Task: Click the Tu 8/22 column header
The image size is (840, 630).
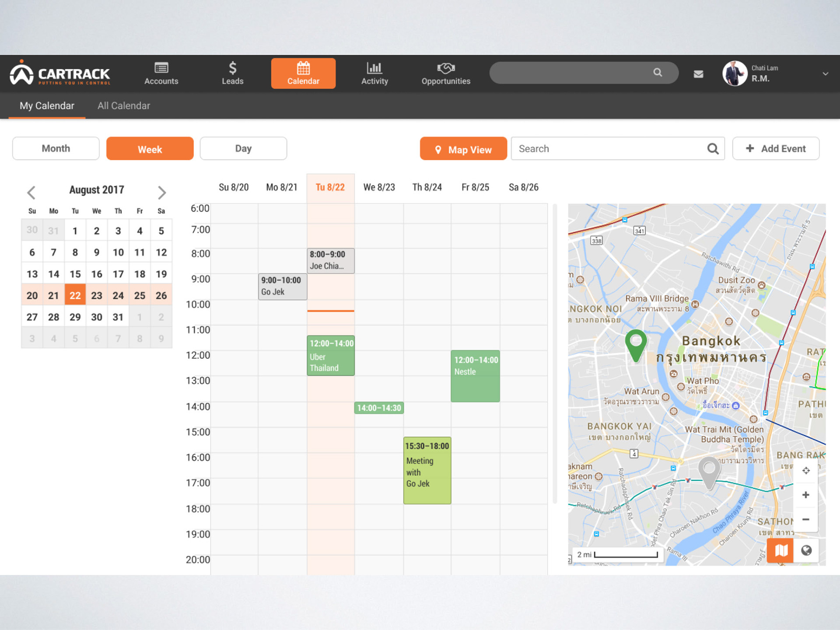Action: tap(330, 187)
